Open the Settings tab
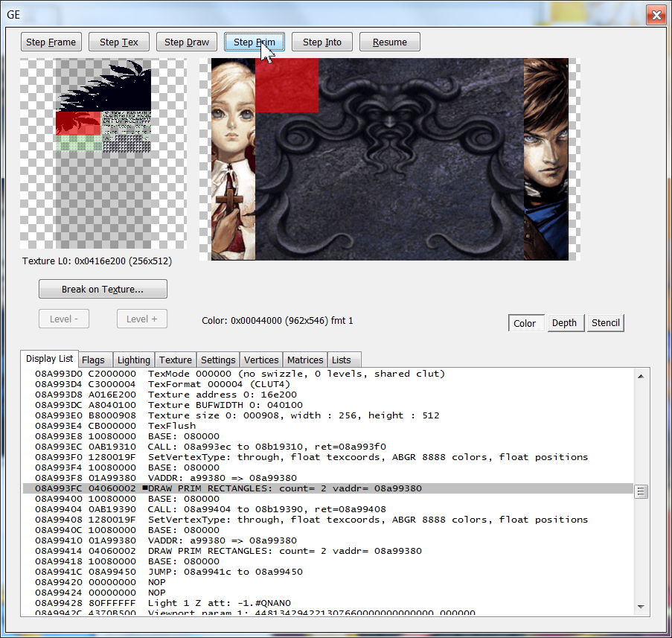Screen dimensions: 672x638 [x=218, y=360]
